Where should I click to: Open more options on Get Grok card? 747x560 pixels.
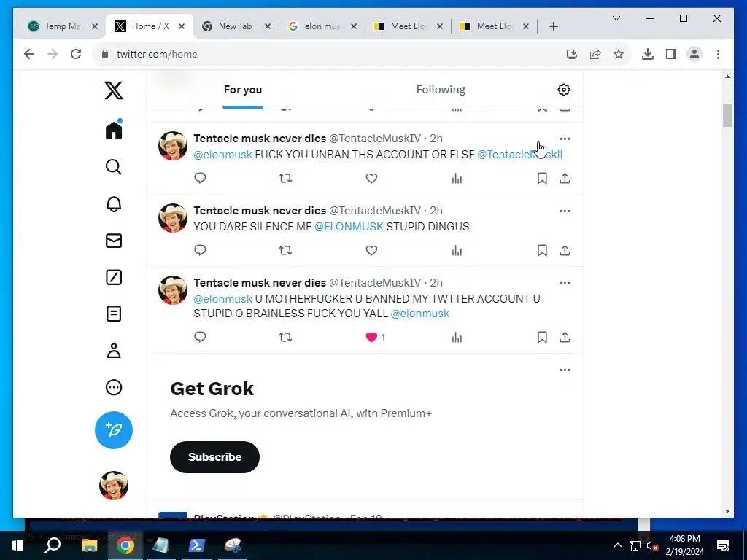(x=565, y=370)
